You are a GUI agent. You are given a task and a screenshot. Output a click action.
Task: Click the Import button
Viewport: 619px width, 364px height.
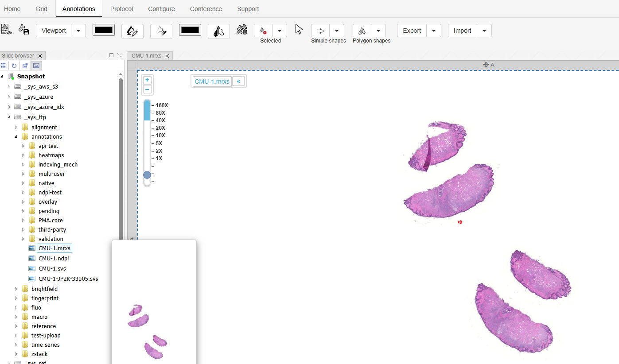(x=462, y=31)
